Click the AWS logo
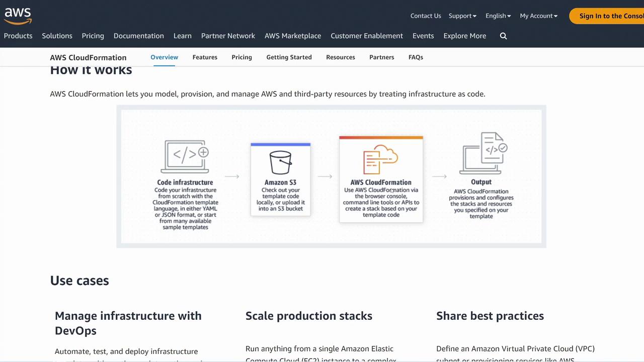 coord(18,16)
